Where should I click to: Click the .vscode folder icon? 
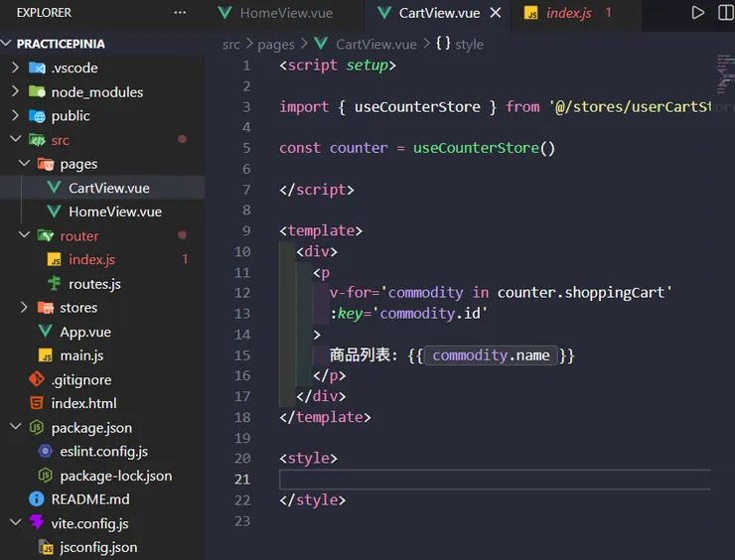tap(37, 68)
